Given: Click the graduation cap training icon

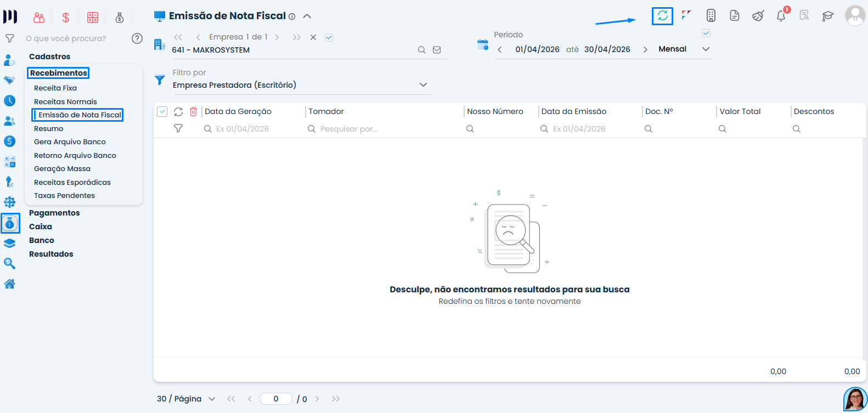Looking at the screenshot, I should click(x=827, y=16).
